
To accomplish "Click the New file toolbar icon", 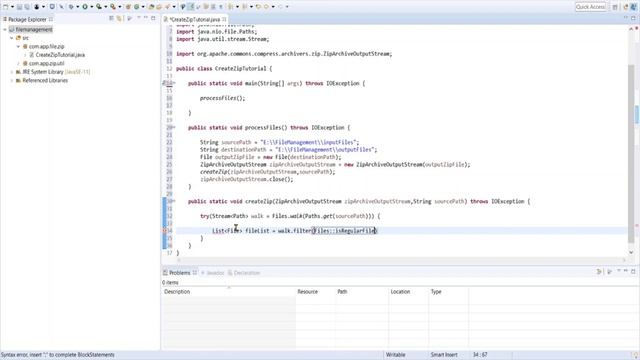I will (6, 7).
